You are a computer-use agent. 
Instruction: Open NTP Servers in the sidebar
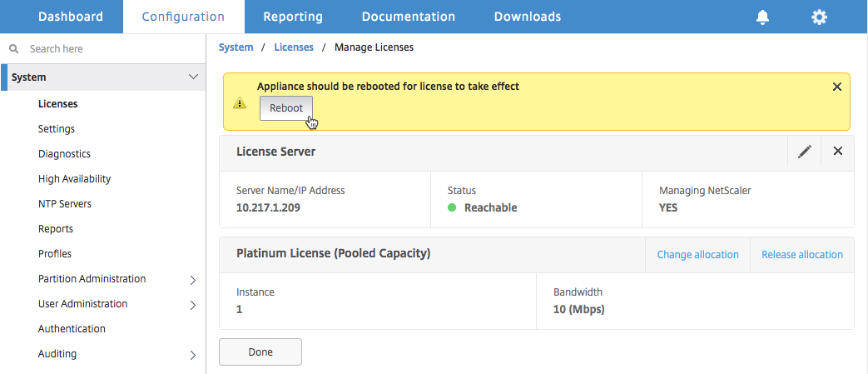tap(65, 203)
